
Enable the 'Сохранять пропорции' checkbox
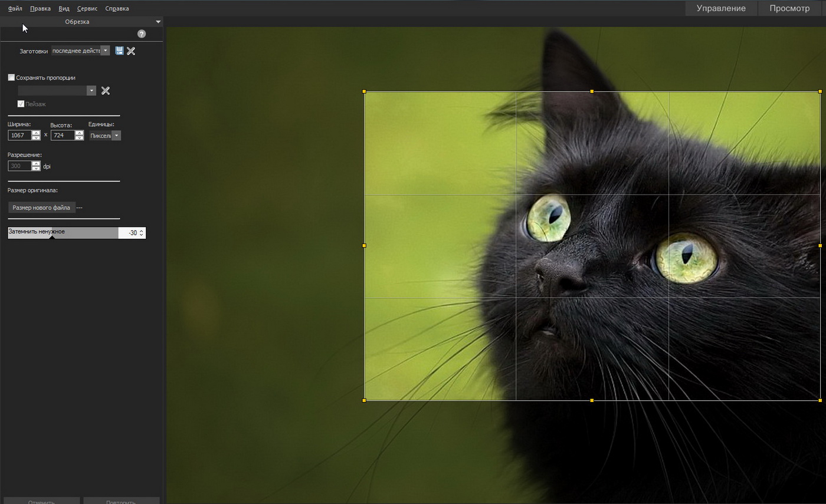[11, 77]
